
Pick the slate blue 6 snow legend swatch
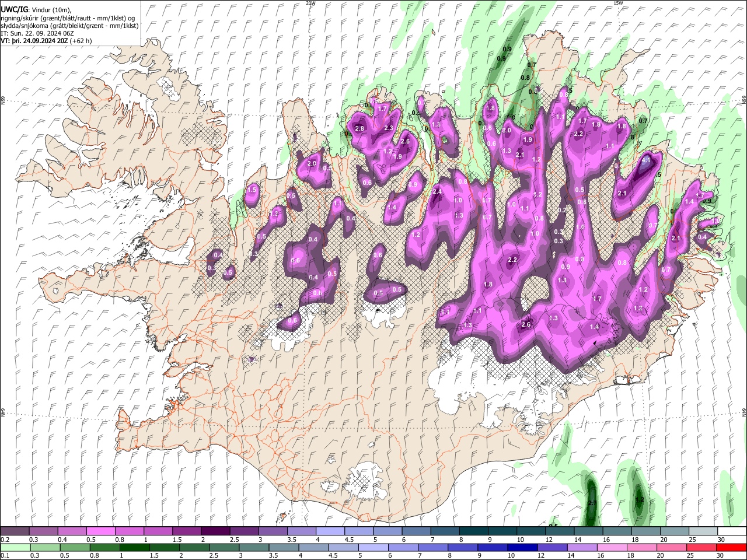[416, 531]
